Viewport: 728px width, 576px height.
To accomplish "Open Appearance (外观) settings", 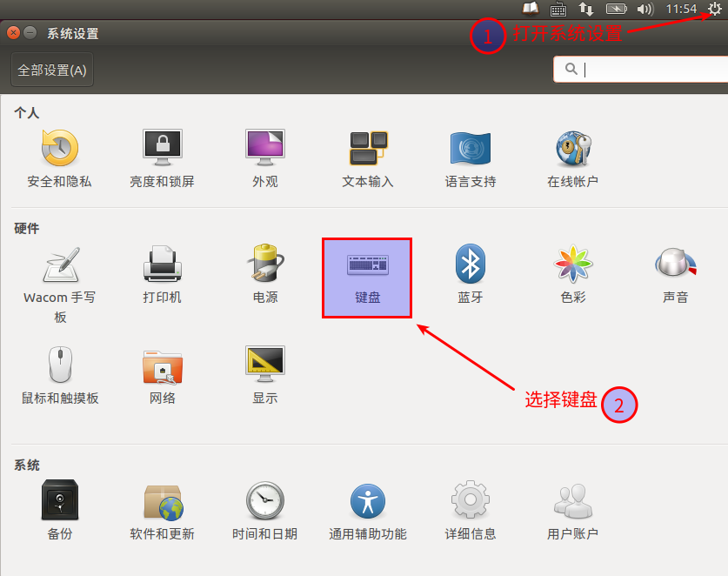I will pos(265,158).
